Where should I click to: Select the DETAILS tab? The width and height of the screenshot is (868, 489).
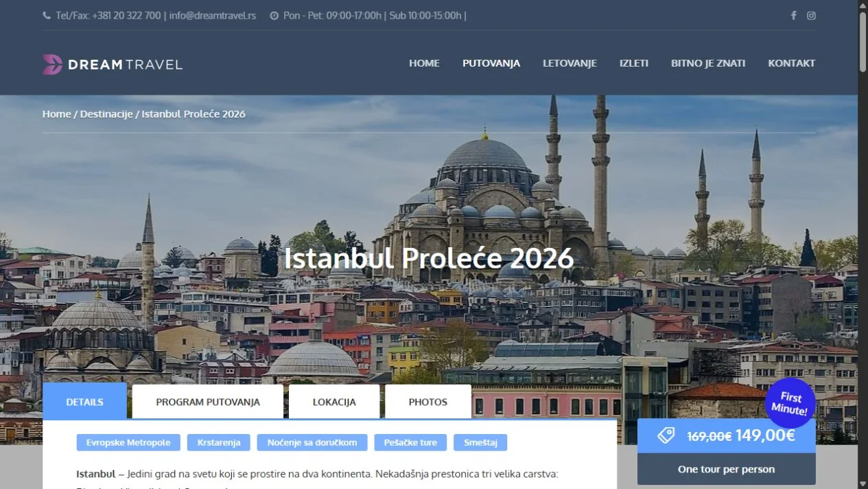85,402
